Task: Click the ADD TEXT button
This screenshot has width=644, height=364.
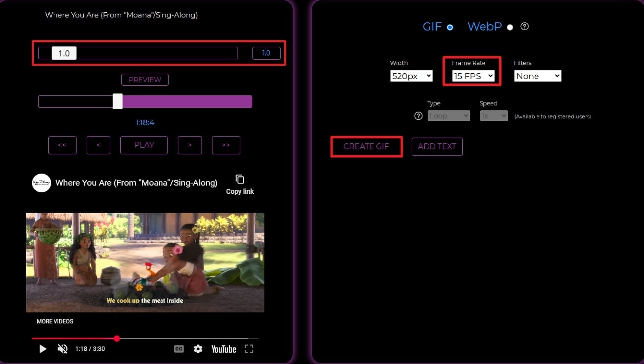Action: 437,147
